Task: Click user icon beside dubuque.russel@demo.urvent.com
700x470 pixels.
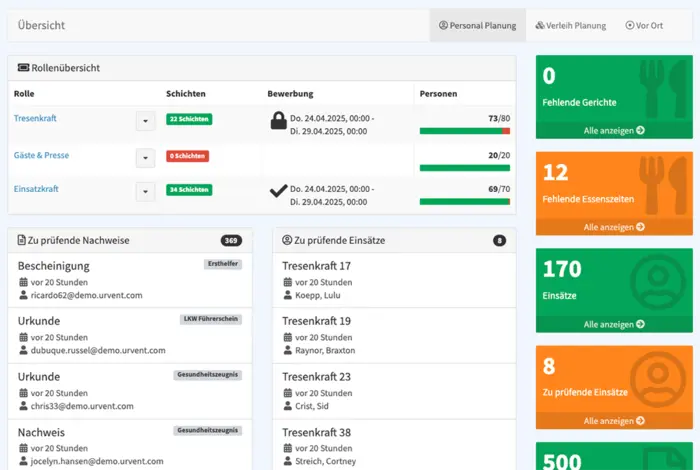Action: (23, 350)
